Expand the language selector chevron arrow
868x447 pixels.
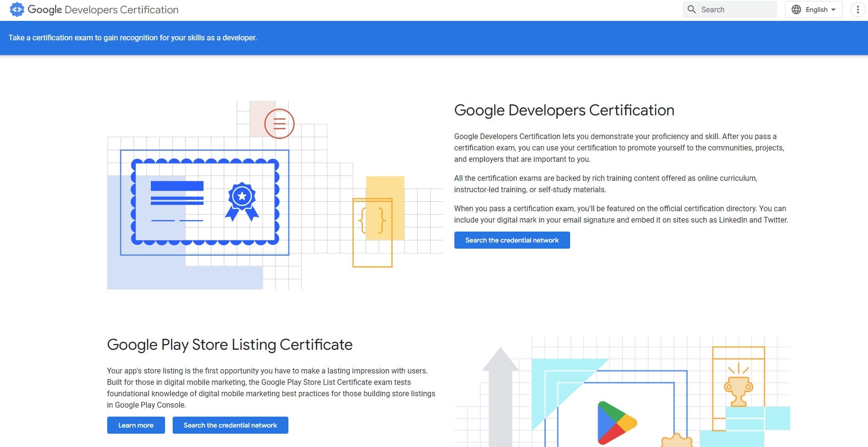833,9
